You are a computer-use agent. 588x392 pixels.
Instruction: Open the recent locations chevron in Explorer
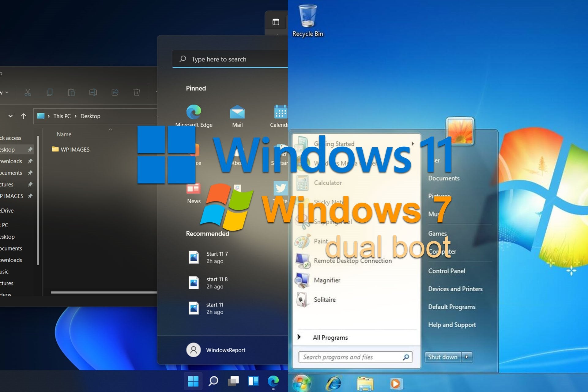click(x=10, y=116)
